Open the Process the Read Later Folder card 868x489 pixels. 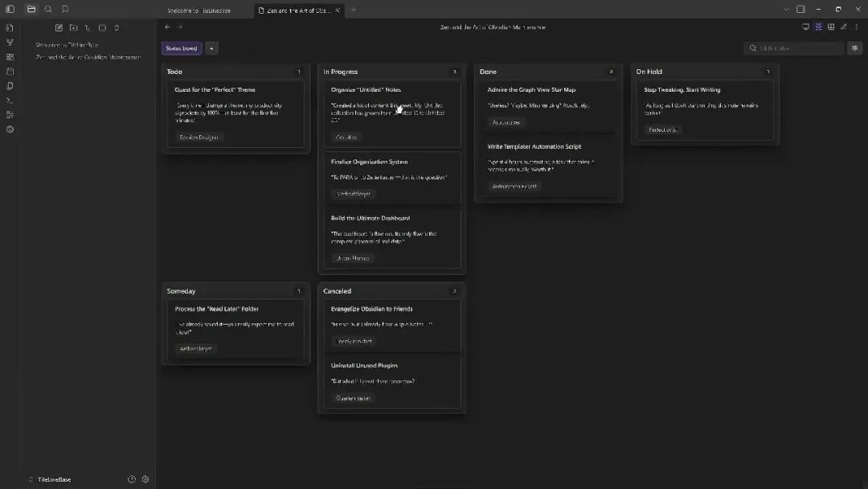[235, 329]
